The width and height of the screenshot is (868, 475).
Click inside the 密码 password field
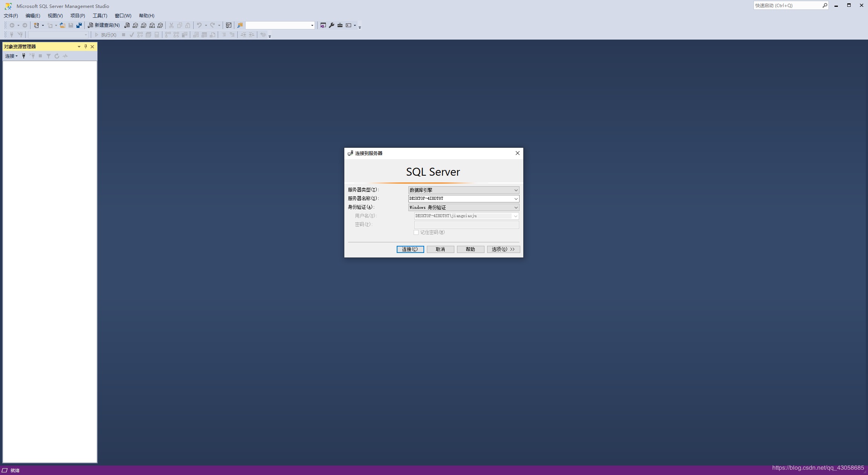point(466,224)
